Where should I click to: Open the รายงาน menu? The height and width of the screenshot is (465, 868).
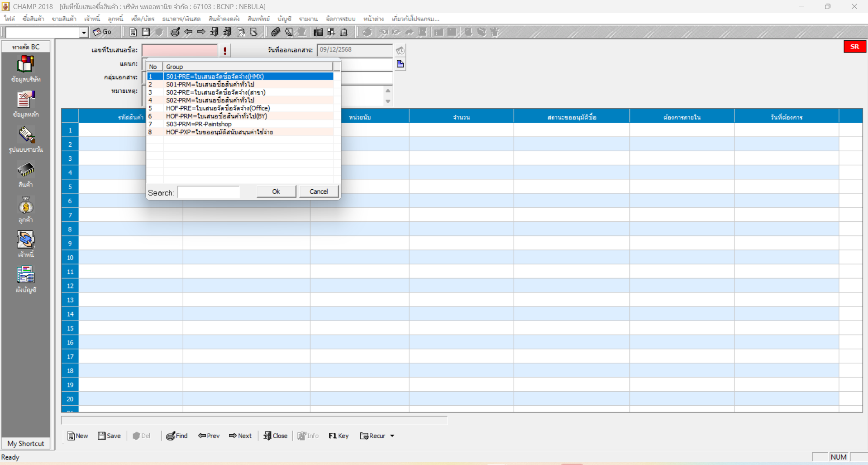308,19
